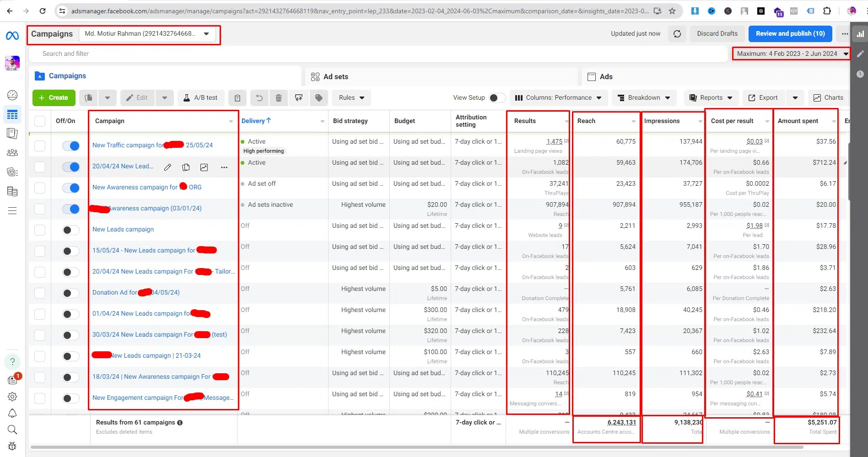Turn off New Traffic campaign toggle
Viewport: 868px width, 457px height.
[71, 146]
